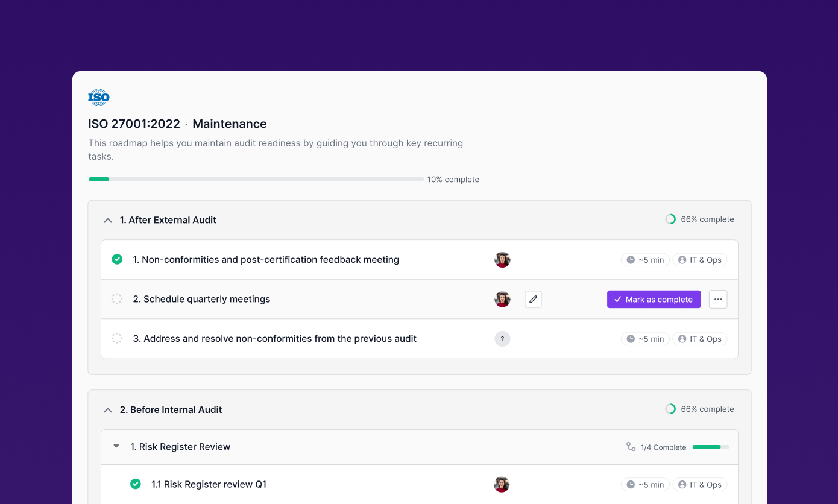Click the 10% complete label

coord(453,180)
